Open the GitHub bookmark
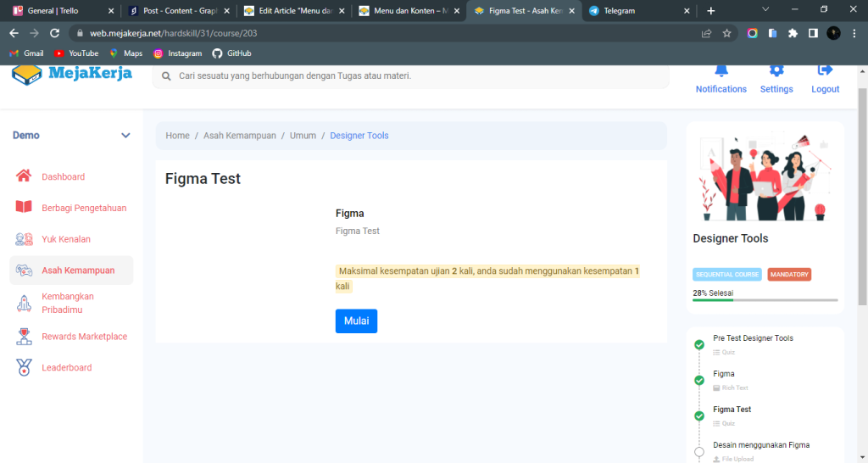 click(232, 53)
